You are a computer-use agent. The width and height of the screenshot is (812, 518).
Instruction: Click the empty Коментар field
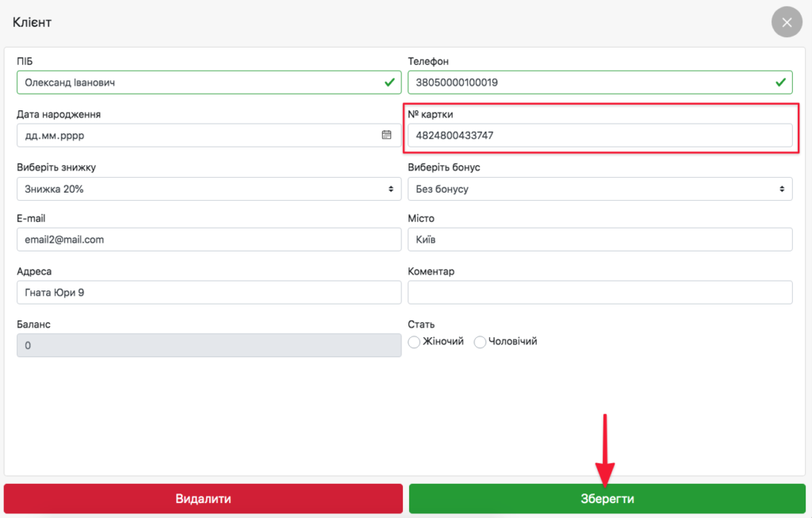599,293
